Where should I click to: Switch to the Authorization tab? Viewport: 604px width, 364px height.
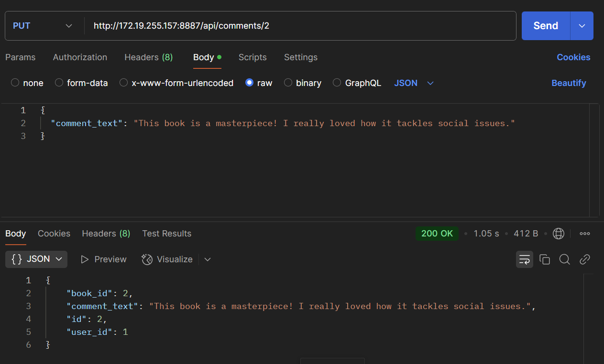click(x=80, y=57)
